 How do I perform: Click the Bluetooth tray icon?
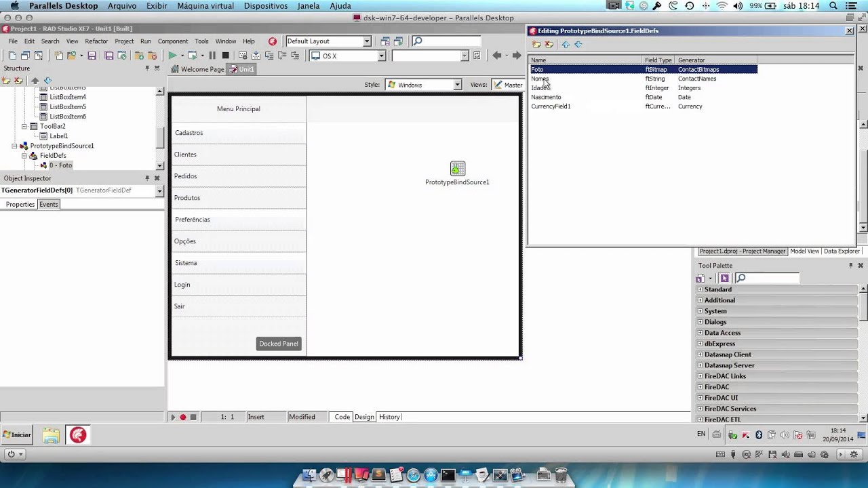(759, 434)
